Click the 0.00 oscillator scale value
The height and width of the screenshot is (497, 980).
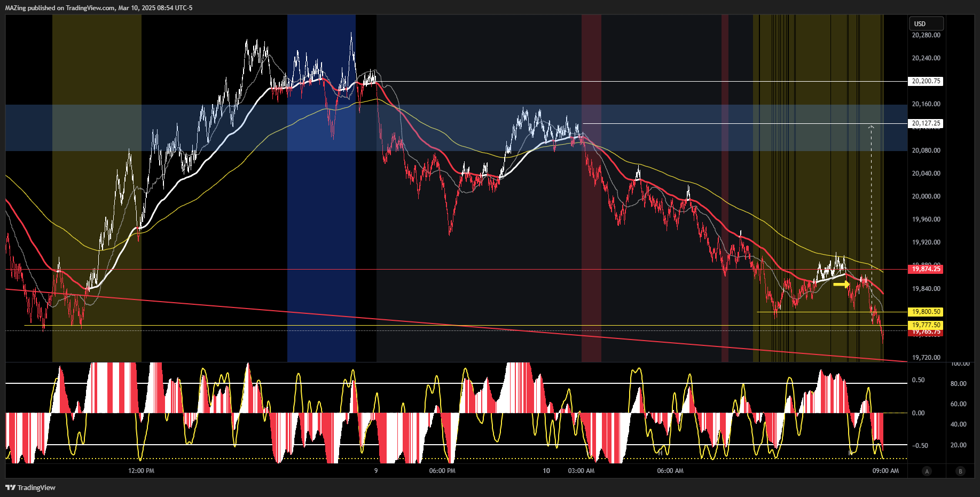pos(919,413)
